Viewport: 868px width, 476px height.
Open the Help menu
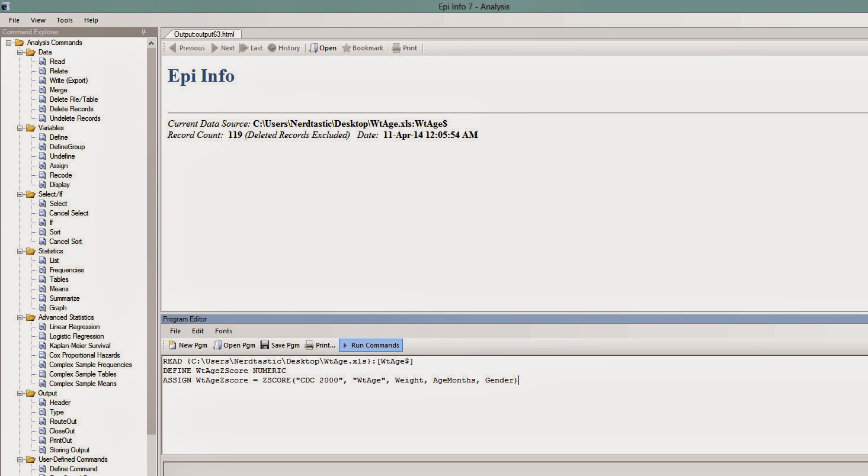[x=91, y=20]
